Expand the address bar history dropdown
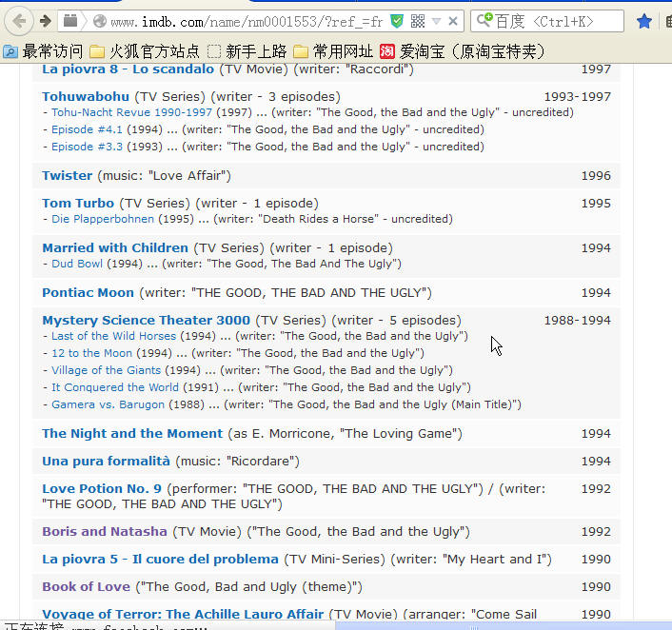 point(436,21)
